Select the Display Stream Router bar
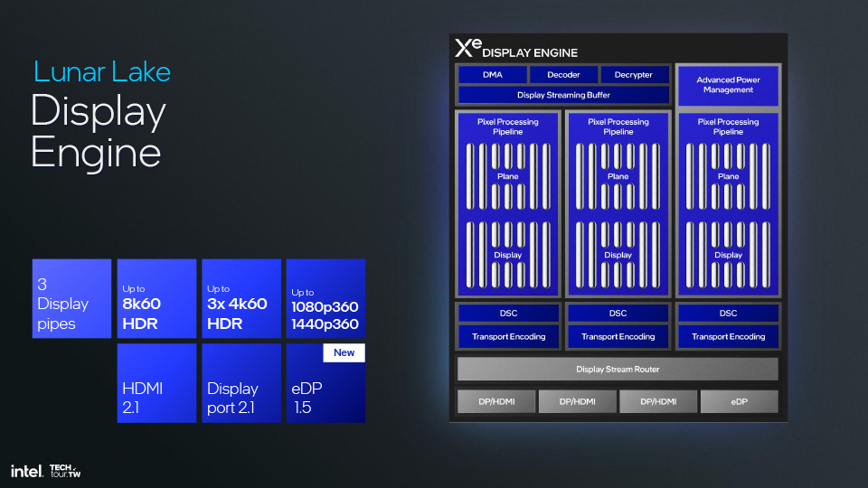This screenshot has height=488, width=868. pos(618,369)
